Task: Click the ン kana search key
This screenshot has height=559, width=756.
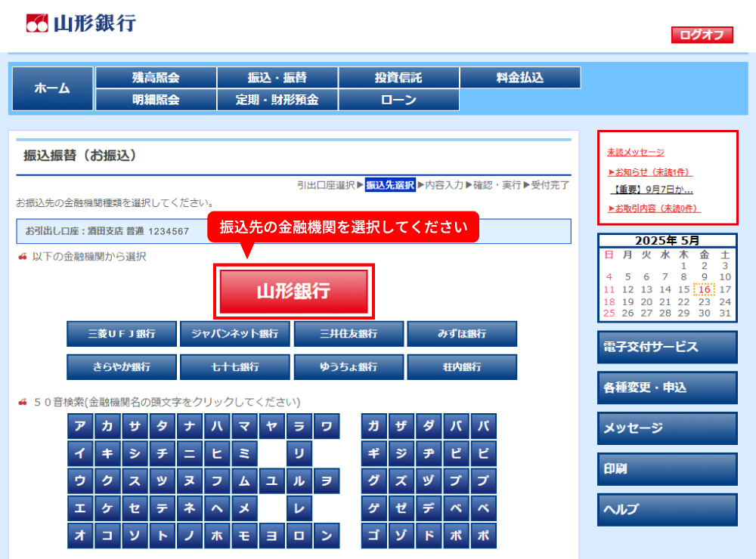Action: 327,536
